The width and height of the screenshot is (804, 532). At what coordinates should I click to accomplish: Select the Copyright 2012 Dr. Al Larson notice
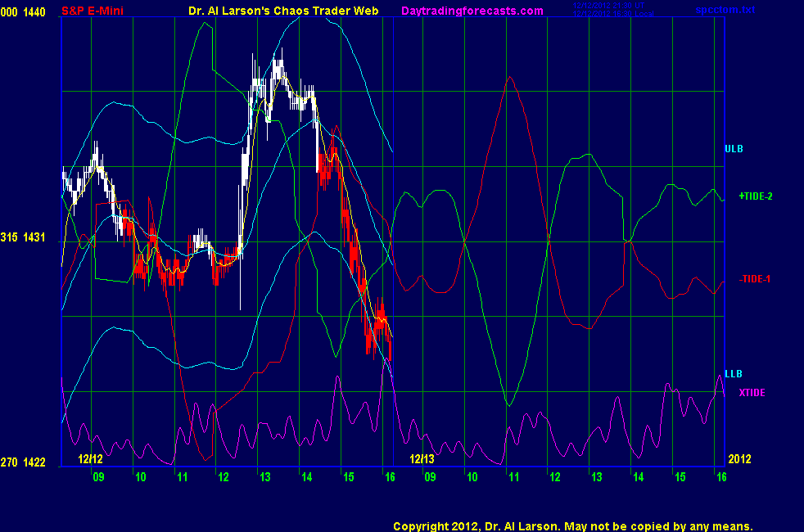(573, 526)
